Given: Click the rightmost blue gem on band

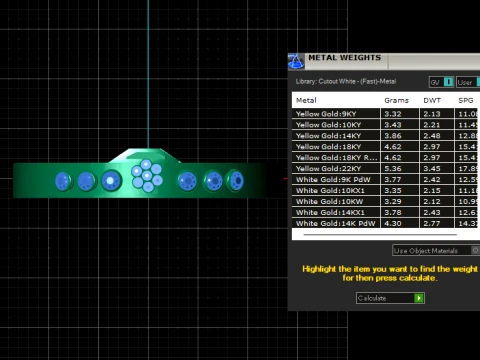Looking at the screenshot, I should pos(235,180).
